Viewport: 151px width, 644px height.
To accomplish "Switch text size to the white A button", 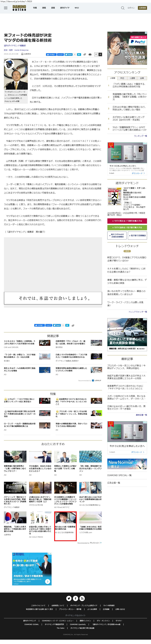I will [x=96, y=54].
